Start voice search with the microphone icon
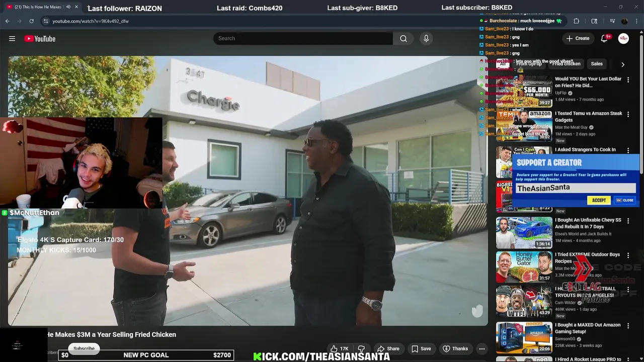 [x=426, y=38]
